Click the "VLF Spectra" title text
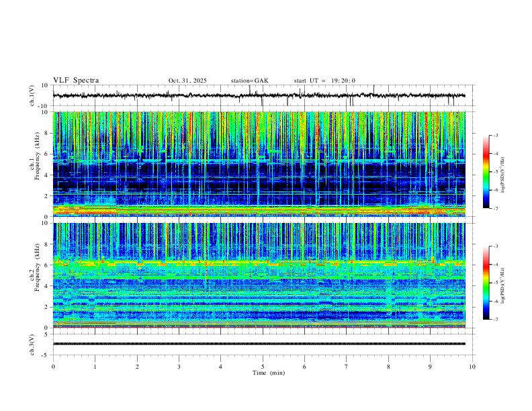This screenshot has width=532, height=411. 76,80
